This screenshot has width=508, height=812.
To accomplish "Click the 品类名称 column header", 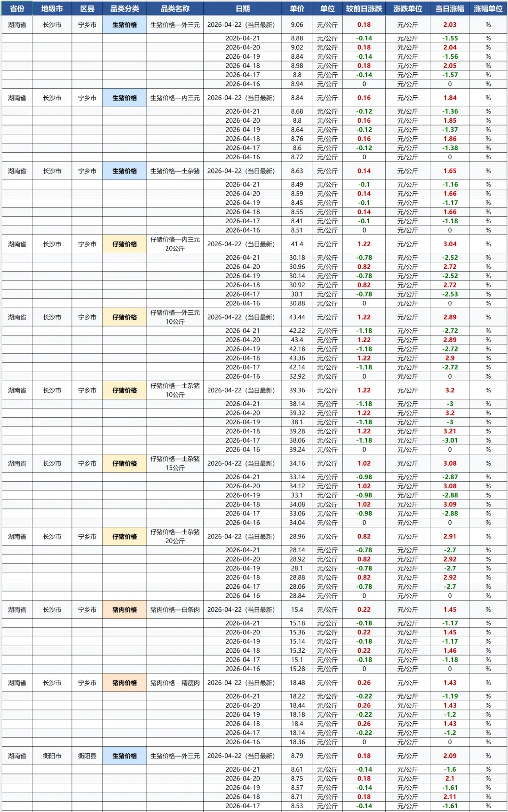I will 175,8.
